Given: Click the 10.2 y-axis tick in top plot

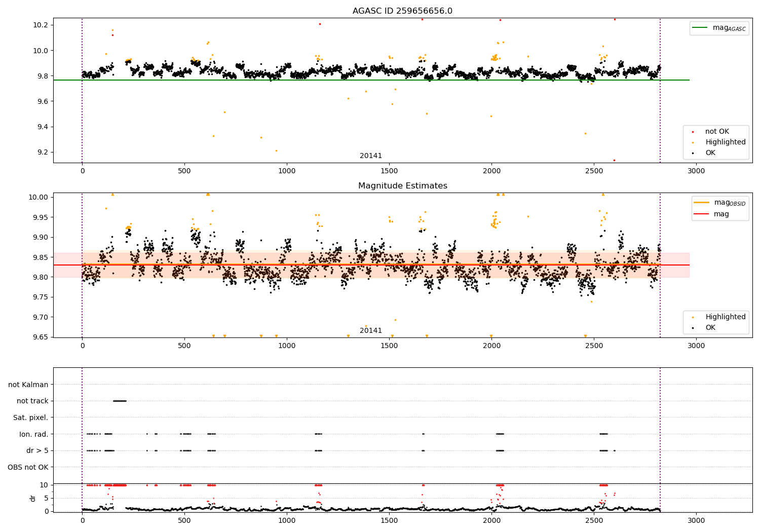Looking at the screenshot, I should [41, 25].
